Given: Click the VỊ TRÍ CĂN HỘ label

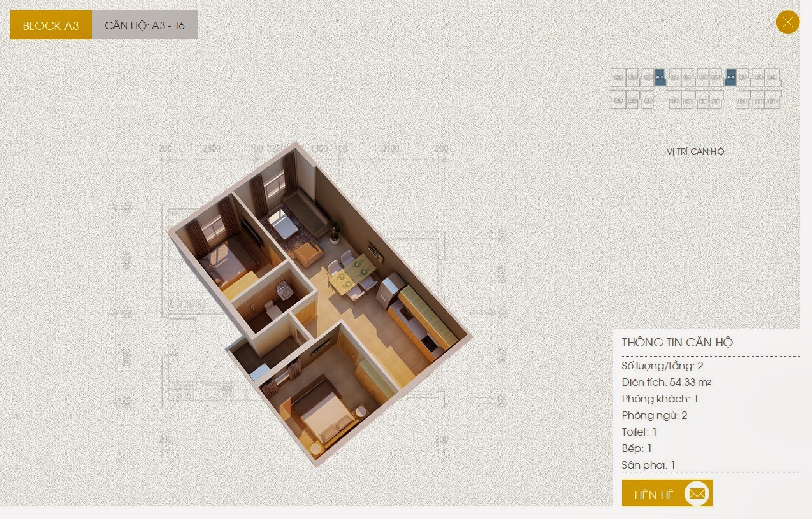Looking at the screenshot, I should [695, 152].
